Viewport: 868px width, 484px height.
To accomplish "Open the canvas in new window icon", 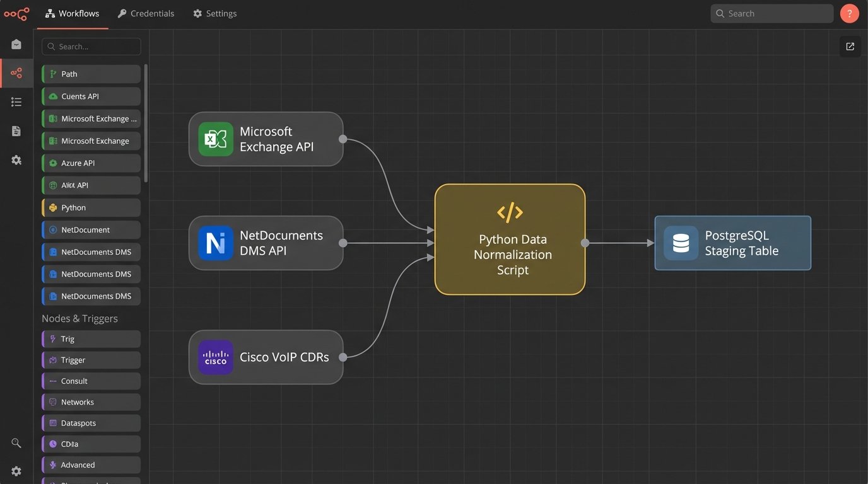I will tap(850, 47).
